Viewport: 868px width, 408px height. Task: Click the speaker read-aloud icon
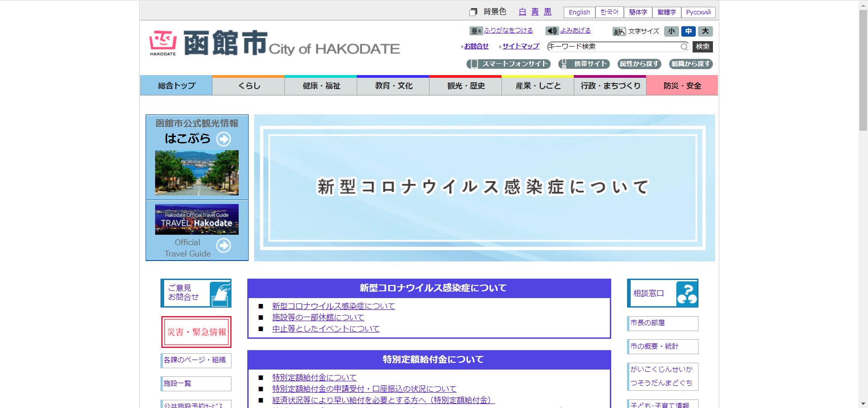pos(552,31)
